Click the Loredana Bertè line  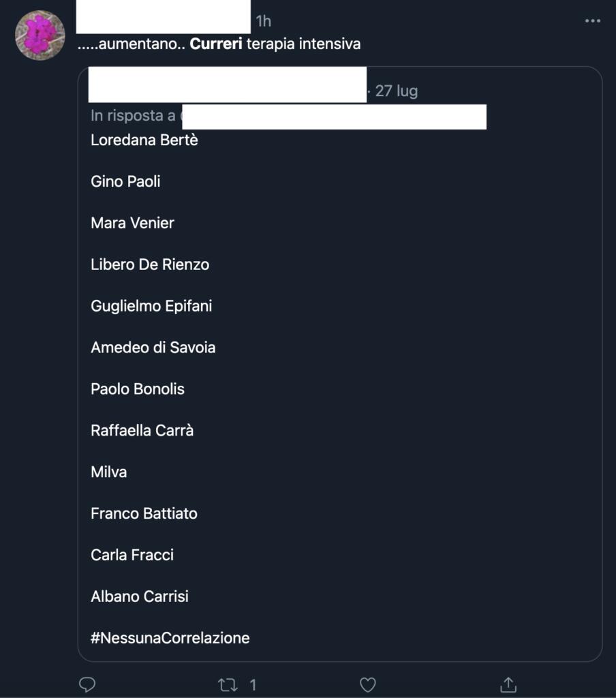pos(144,140)
